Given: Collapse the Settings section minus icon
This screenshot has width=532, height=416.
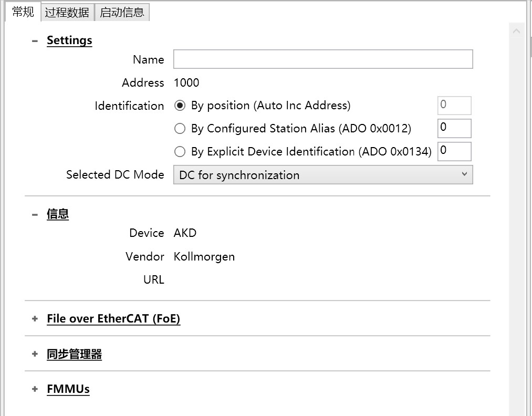Looking at the screenshot, I should coord(35,40).
